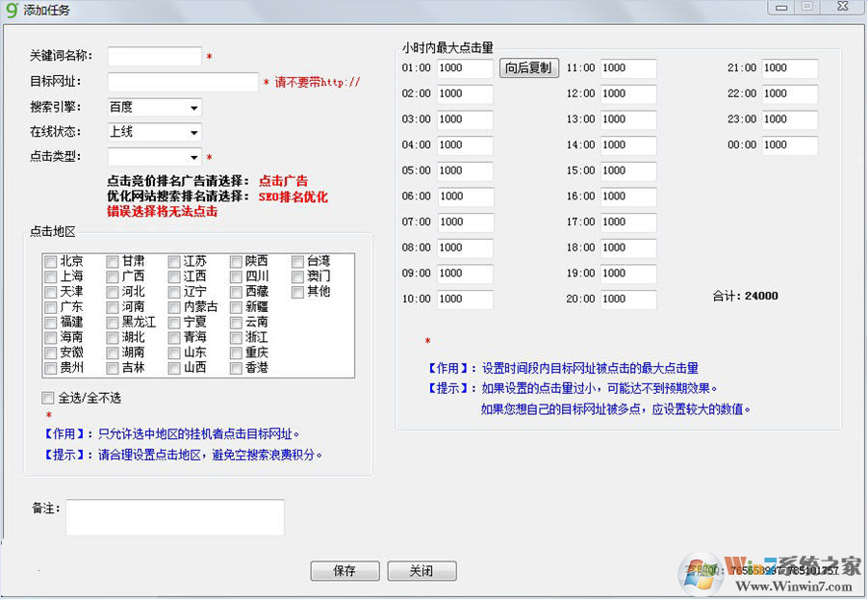Viewport: 868px width, 600px height.
Task: Select the 台湾 region checkbox
Action: (x=297, y=260)
